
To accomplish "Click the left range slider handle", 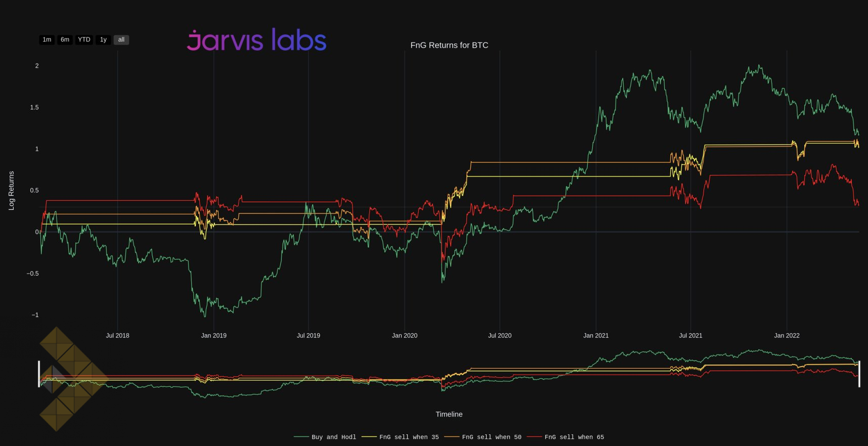I will tap(39, 374).
